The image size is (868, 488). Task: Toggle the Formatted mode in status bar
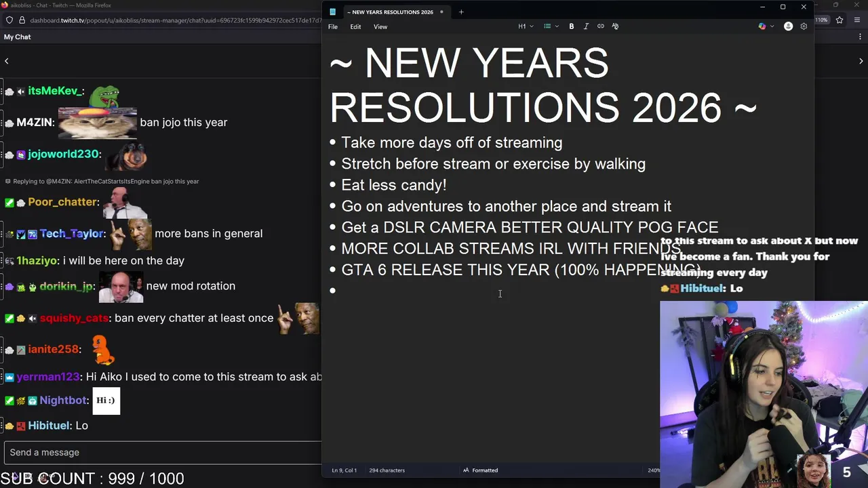tap(480, 470)
